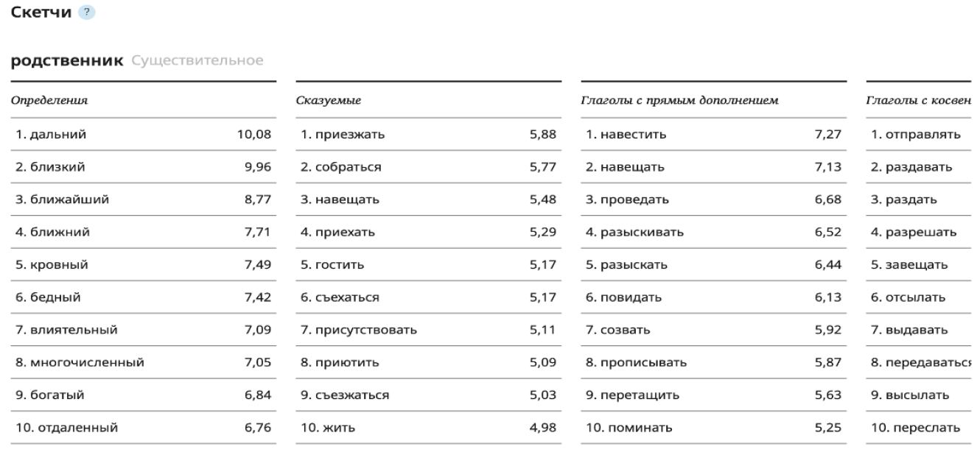Select присутствовать in the Сказуемые list
Viewport: 980px width, 452px height.
(x=366, y=330)
